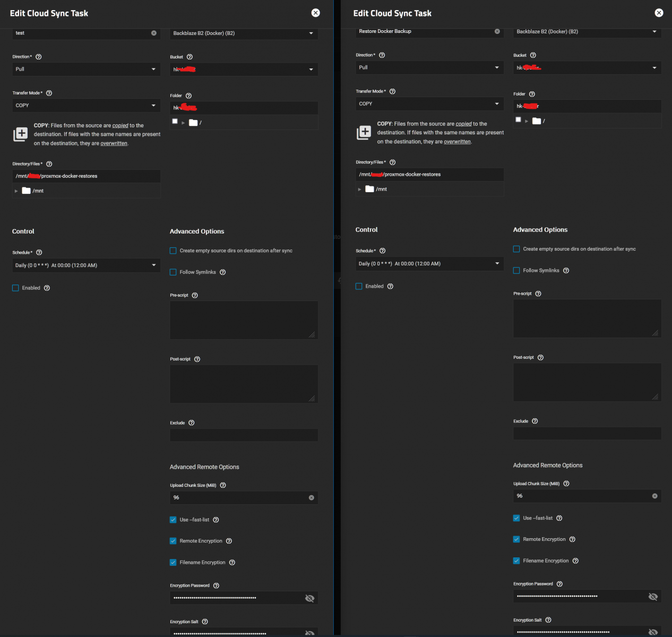
Task: Show Folder help tooltip in left dialog
Action: [x=188, y=96]
